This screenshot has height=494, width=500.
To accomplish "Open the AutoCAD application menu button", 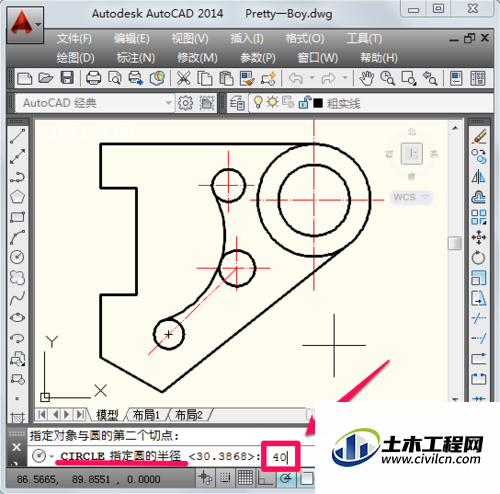I will coord(25,25).
